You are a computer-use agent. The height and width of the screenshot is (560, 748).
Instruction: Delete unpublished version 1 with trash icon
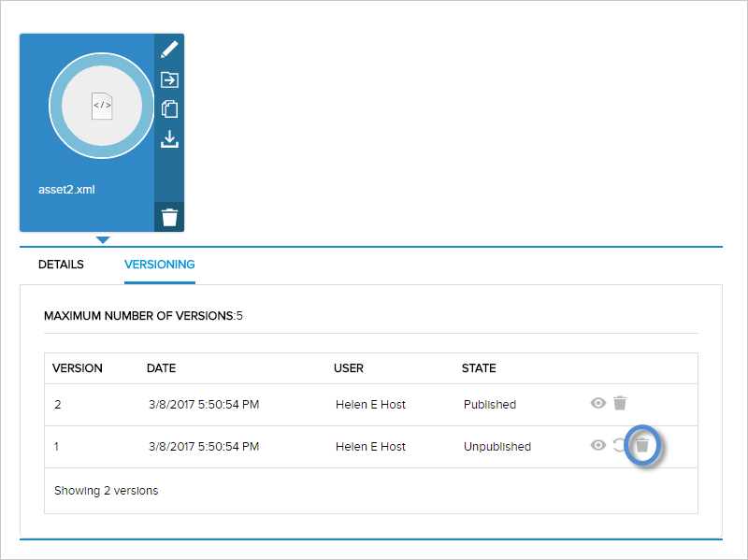[x=642, y=445]
